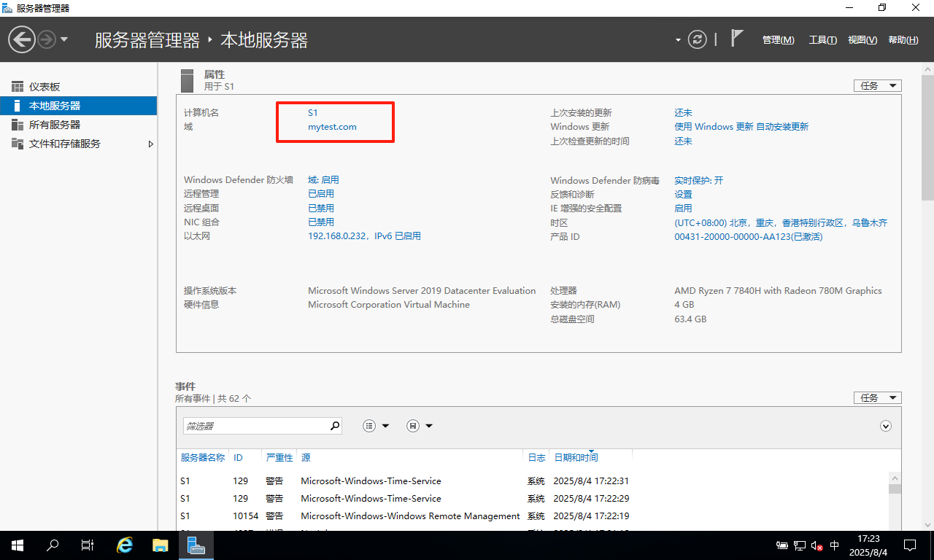934x560 pixels.
Task: Click the forward navigation arrow
Action: [47, 39]
